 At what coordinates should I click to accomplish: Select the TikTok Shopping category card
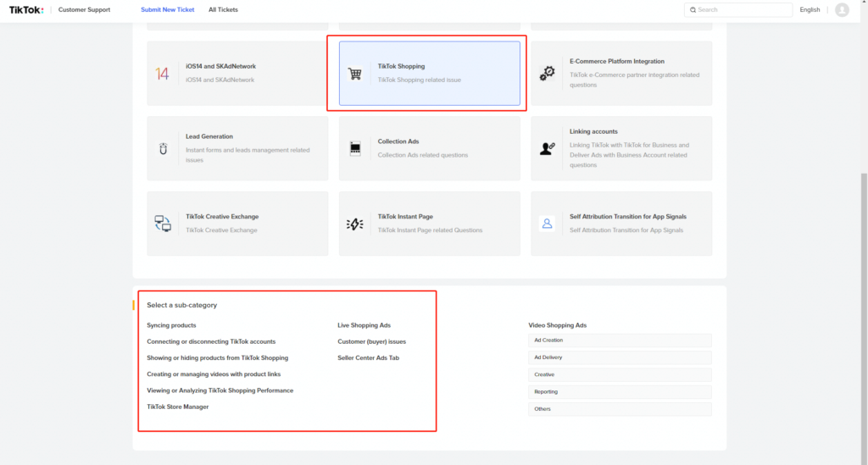point(430,73)
